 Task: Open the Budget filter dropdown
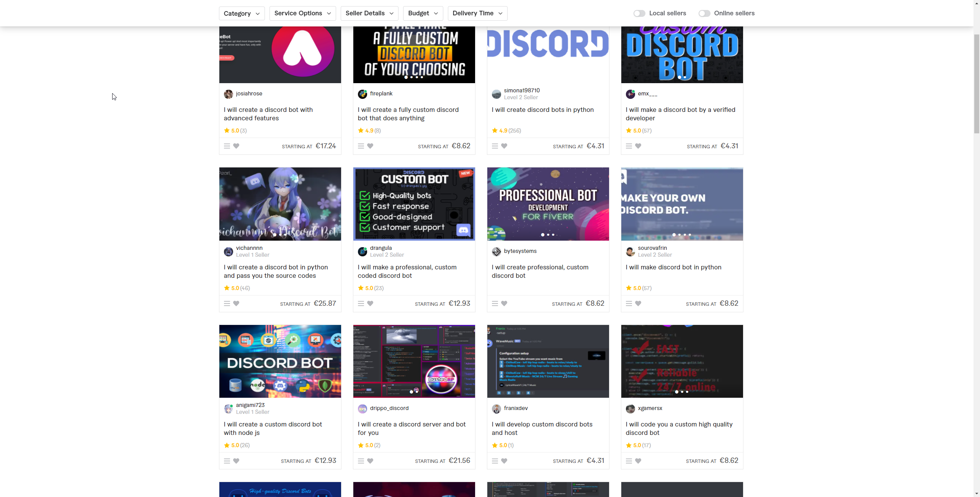pyautogui.click(x=423, y=13)
